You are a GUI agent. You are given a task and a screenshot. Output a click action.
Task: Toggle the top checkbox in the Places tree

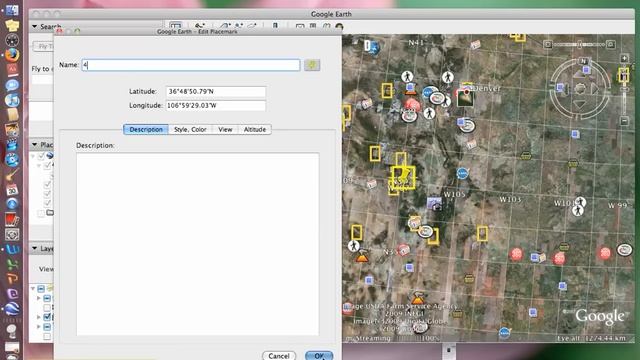[41, 156]
